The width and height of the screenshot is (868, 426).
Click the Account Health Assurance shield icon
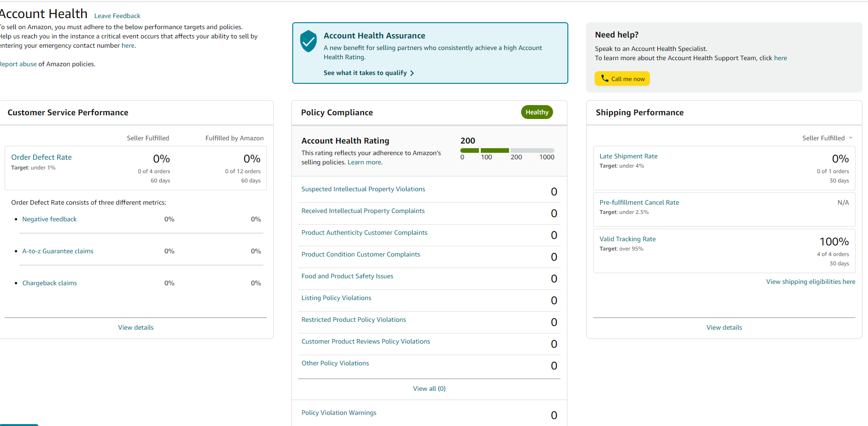point(308,41)
